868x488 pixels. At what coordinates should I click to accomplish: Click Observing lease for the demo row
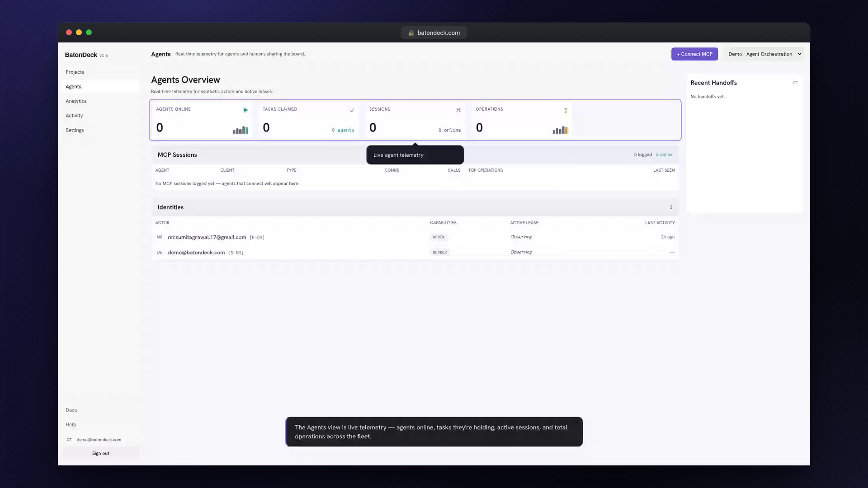click(521, 252)
